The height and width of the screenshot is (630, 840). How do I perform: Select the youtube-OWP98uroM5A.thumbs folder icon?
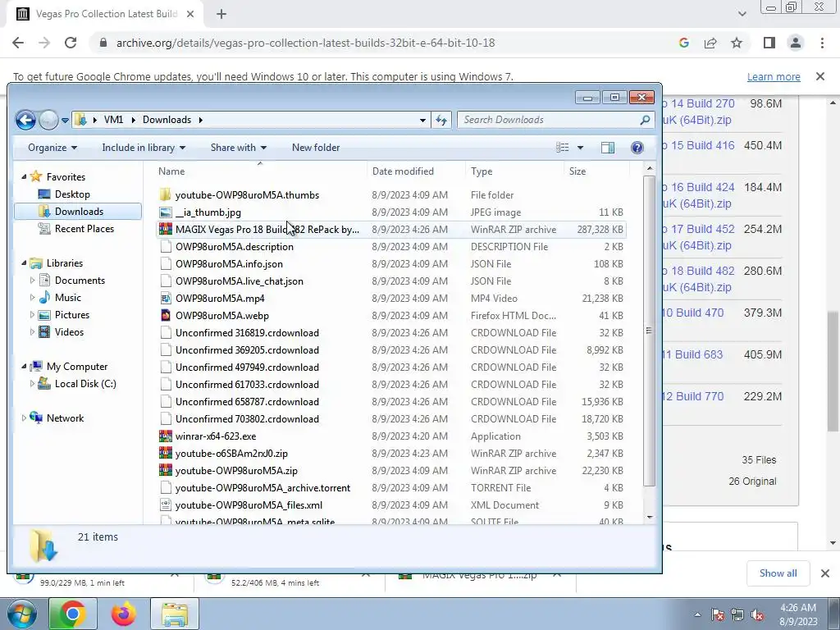pos(166,194)
